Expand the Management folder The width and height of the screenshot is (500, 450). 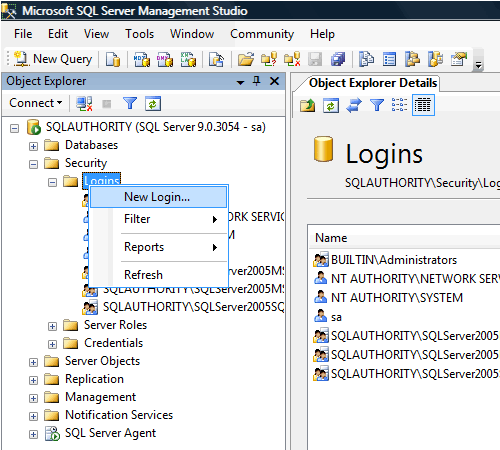coord(33,398)
